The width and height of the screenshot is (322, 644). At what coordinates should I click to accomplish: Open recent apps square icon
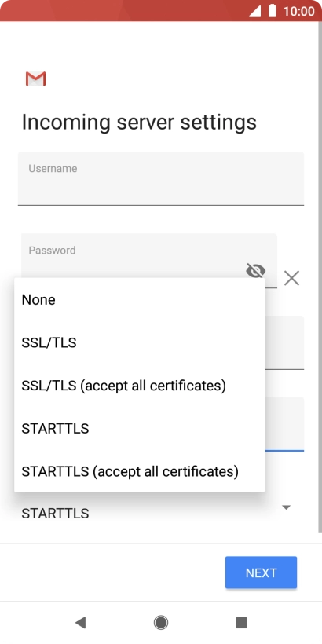(x=242, y=623)
